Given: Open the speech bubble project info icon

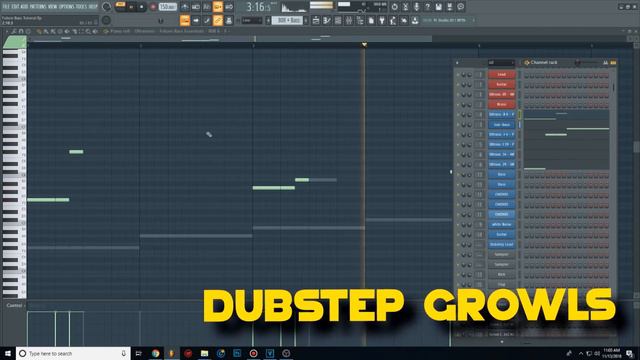Looking at the screenshot, I should 460,7.
